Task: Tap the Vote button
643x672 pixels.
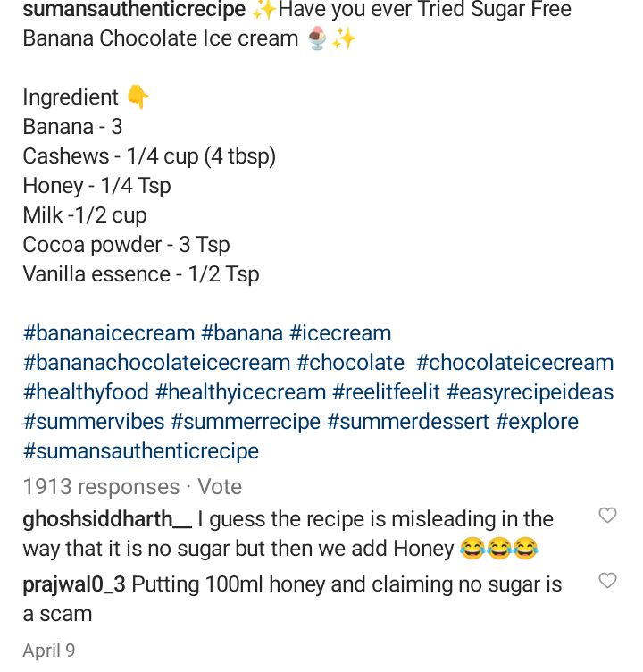Action: pos(220,487)
